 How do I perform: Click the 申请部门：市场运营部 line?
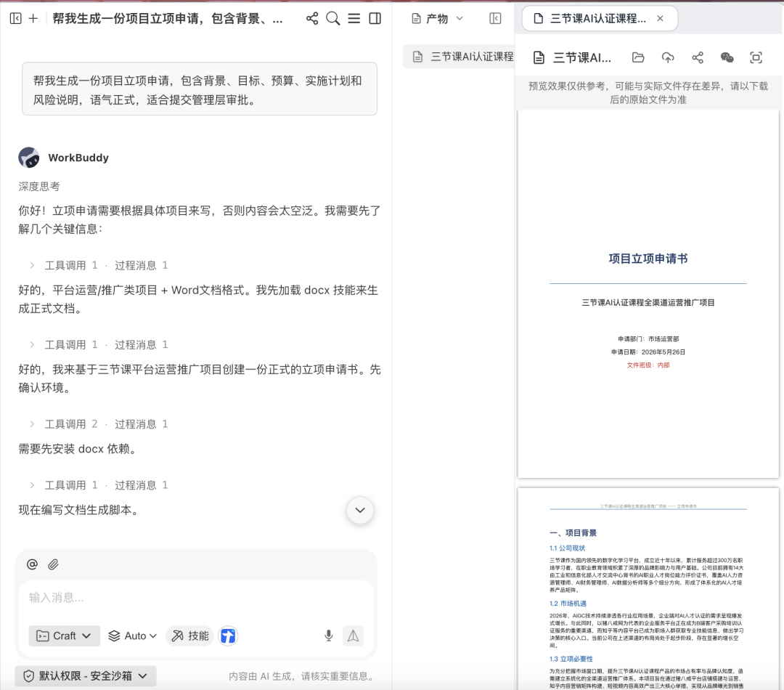click(x=648, y=338)
